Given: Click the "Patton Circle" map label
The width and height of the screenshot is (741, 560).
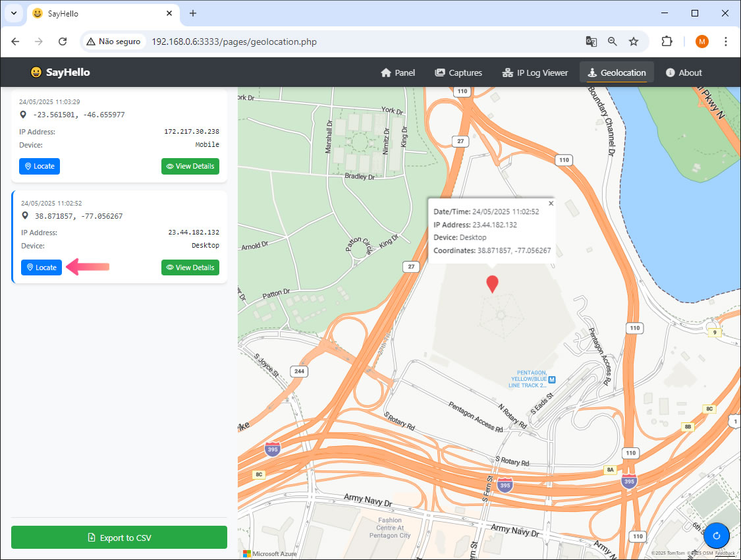Looking at the screenshot, I should click(x=360, y=245).
